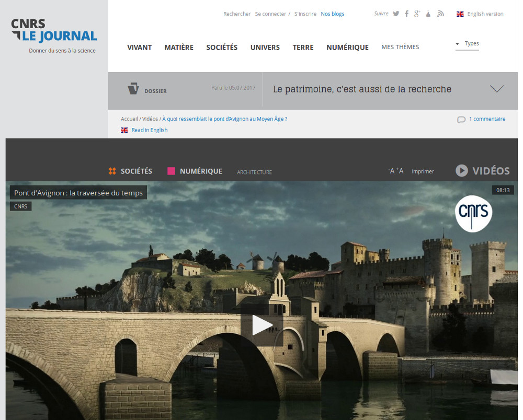The width and height of the screenshot is (523, 420).
Task: Open Mes Thèmes in navigation bar
Action: (x=400, y=47)
